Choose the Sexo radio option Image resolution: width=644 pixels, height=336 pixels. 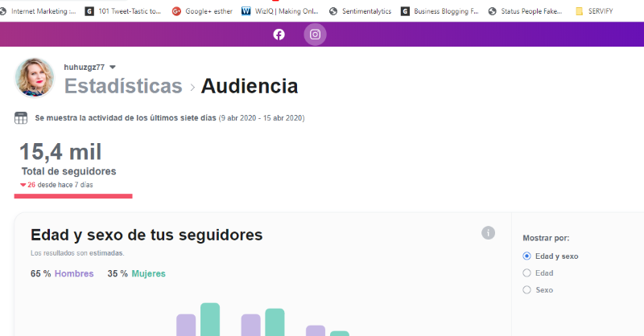(527, 289)
